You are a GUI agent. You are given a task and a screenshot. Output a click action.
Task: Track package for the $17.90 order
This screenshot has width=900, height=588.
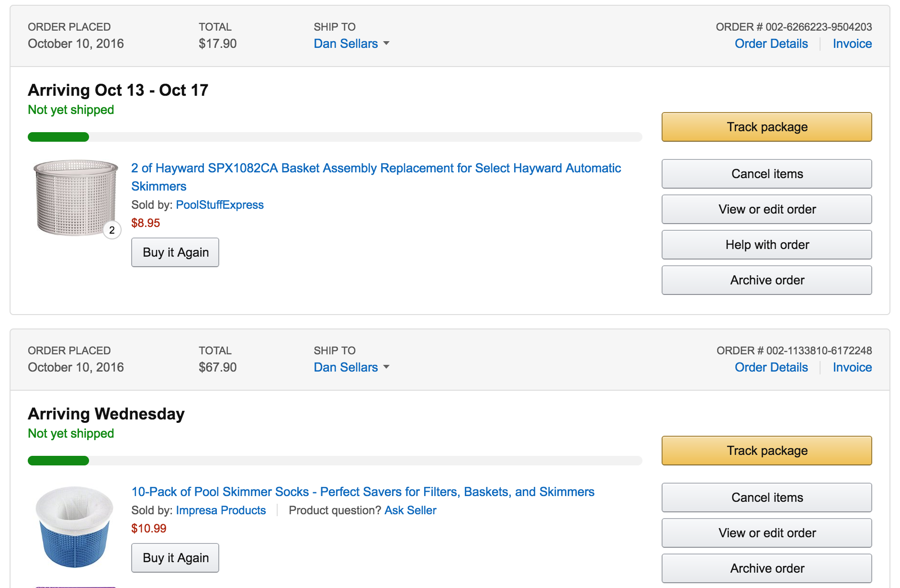[766, 127]
